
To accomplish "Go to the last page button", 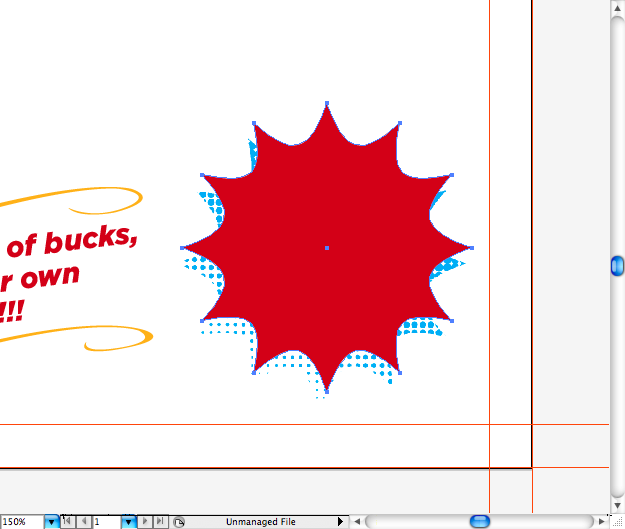I will (x=160, y=521).
